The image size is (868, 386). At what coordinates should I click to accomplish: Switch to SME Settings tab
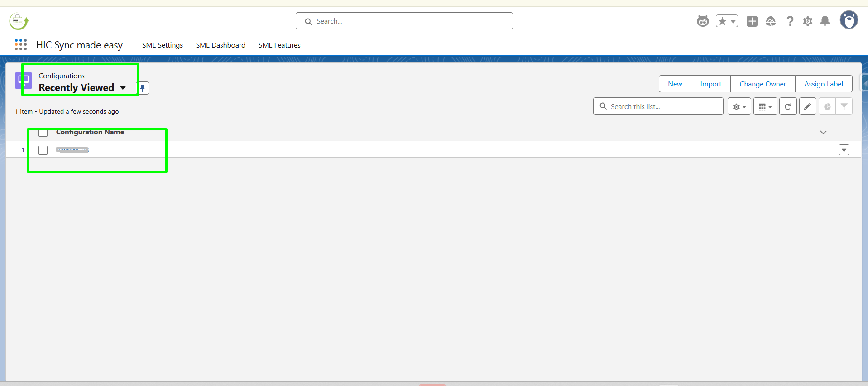pyautogui.click(x=163, y=45)
